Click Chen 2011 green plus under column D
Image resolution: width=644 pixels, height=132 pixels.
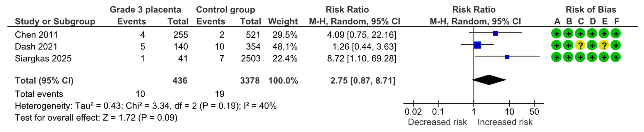(x=592, y=34)
